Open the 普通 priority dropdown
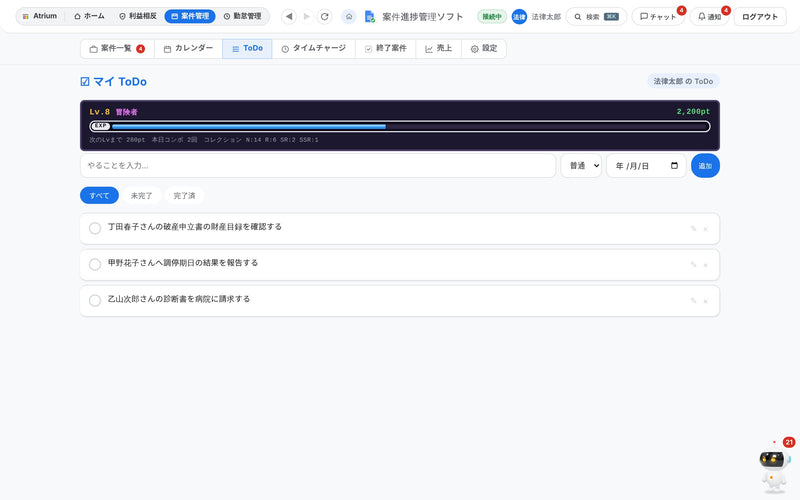800x500 pixels. tap(581, 166)
